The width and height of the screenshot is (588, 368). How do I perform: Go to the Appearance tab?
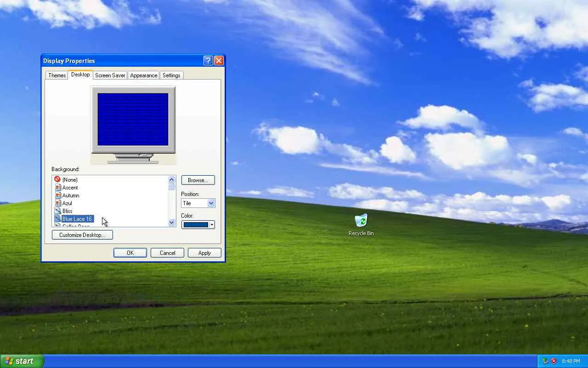[x=144, y=75]
